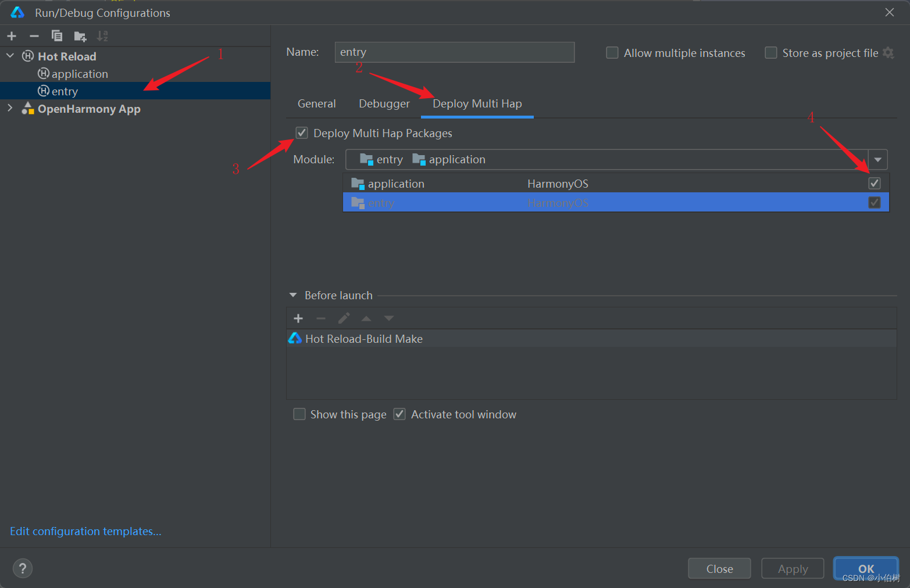Click the Apply button
This screenshot has height=588, width=910.
click(793, 569)
